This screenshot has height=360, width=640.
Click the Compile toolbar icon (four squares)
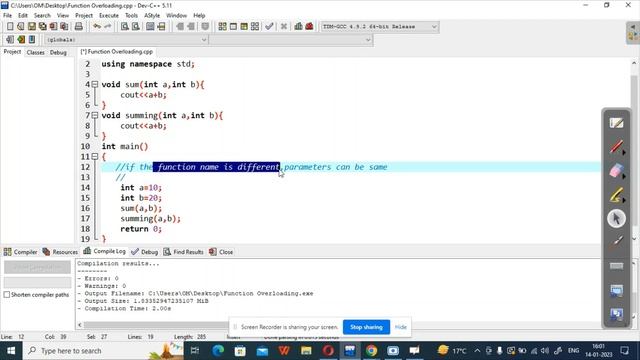pos(222,27)
